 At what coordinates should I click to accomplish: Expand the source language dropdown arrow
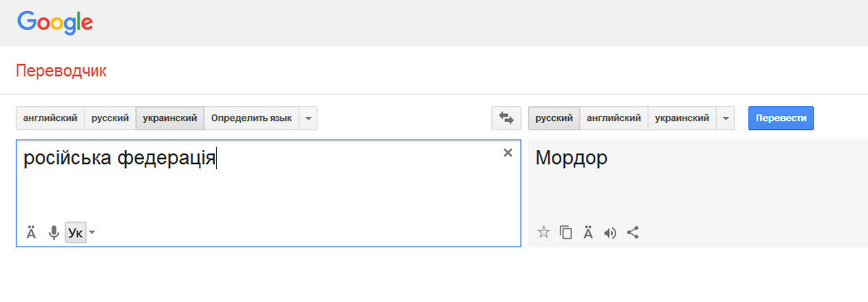pyautogui.click(x=308, y=118)
